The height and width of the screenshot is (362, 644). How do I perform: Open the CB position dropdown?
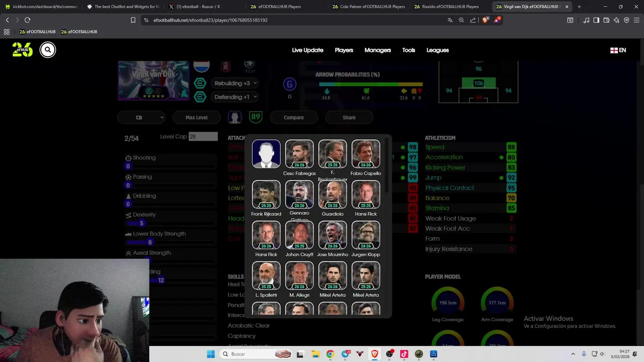tap(141, 118)
